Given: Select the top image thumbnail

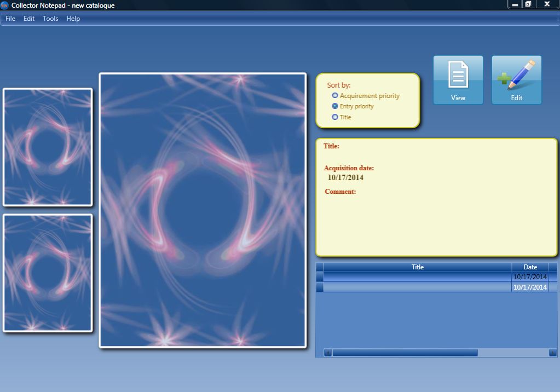Looking at the screenshot, I should click(x=47, y=146).
